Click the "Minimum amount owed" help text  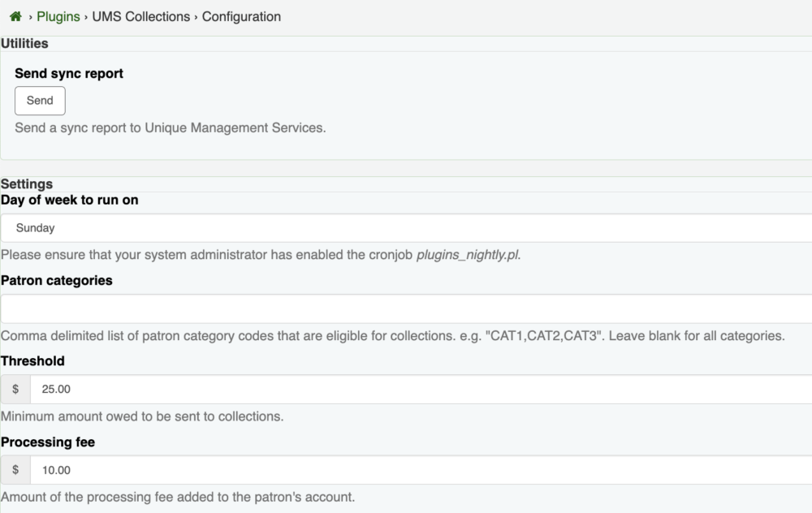(x=142, y=416)
